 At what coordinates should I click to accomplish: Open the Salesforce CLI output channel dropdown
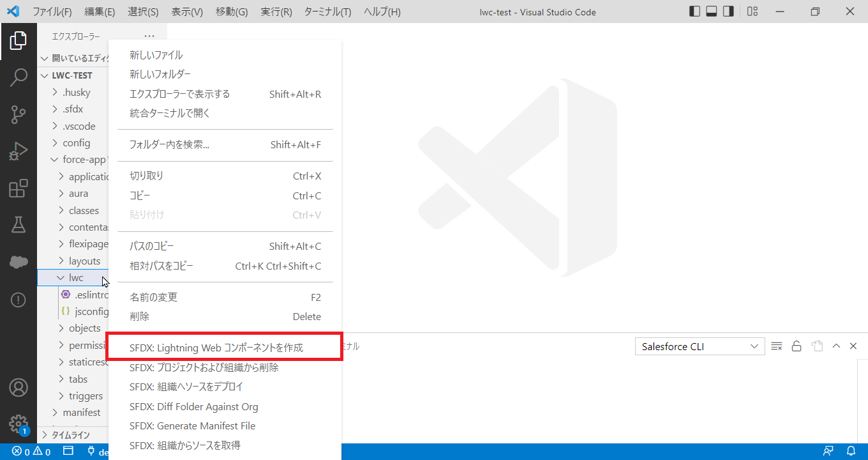700,346
